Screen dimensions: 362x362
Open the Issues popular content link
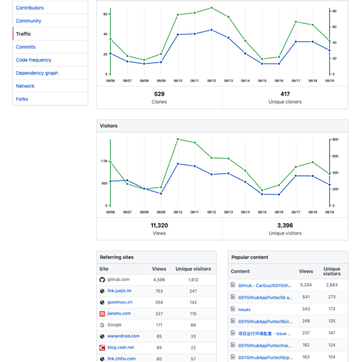[x=244, y=309]
